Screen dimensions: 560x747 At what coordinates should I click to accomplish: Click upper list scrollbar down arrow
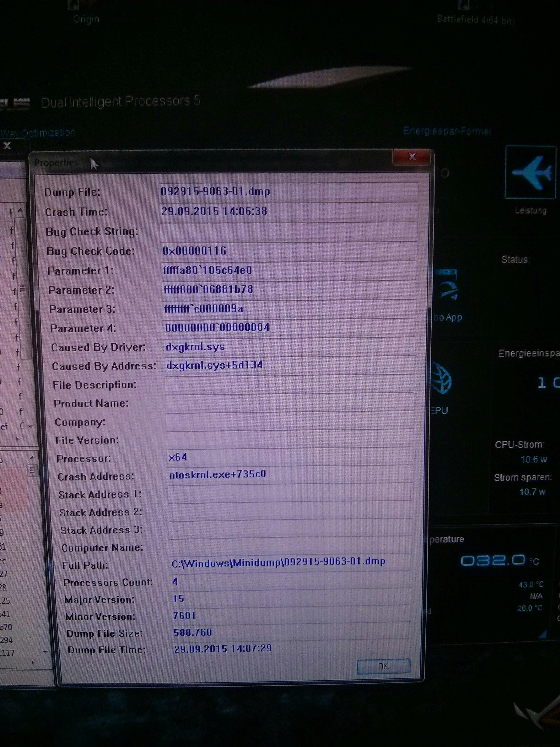(x=30, y=426)
